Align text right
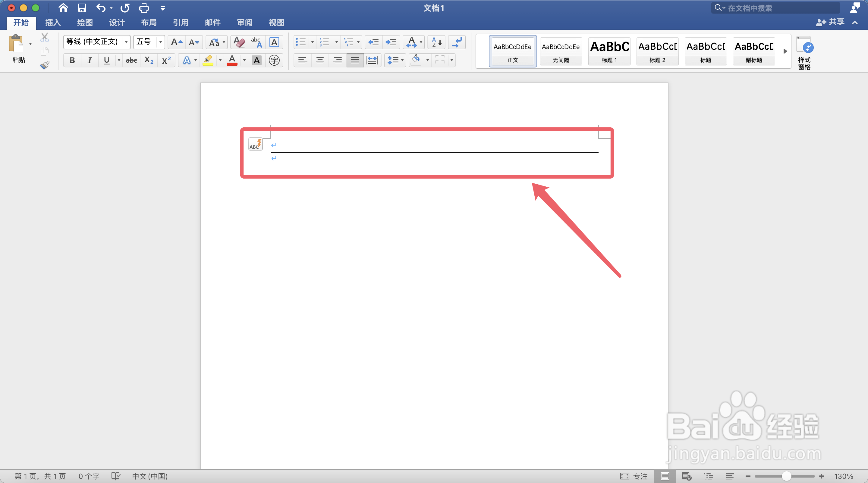The image size is (868, 483). click(x=337, y=60)
